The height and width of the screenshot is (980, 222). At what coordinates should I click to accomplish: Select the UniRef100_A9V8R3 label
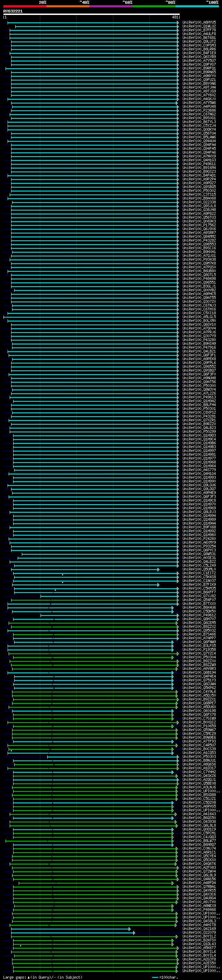[199, 669]
